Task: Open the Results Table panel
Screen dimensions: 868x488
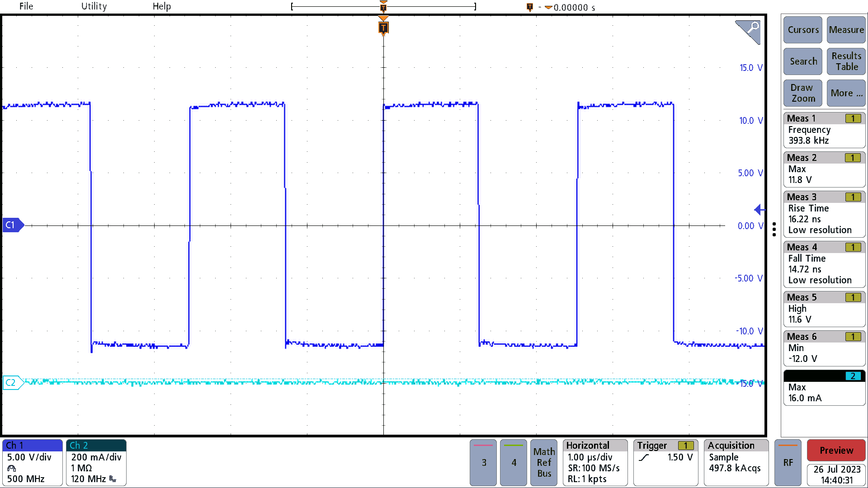Action: (845, 61)
